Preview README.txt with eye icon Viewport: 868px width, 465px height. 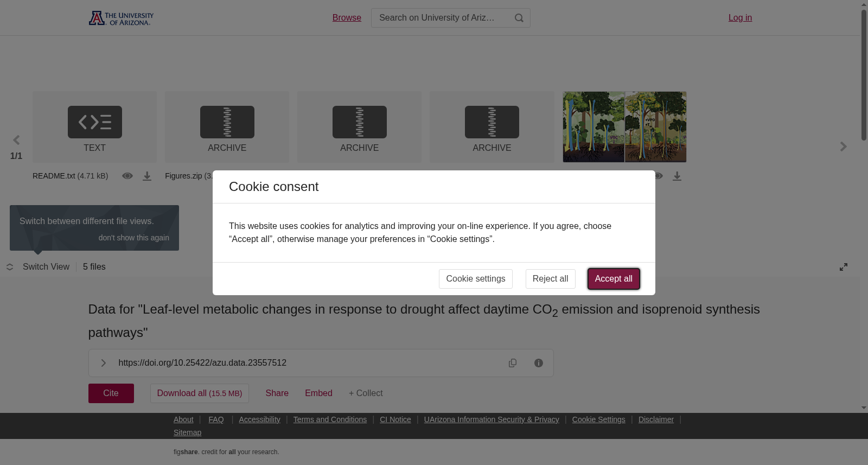[x=127, y=176]
